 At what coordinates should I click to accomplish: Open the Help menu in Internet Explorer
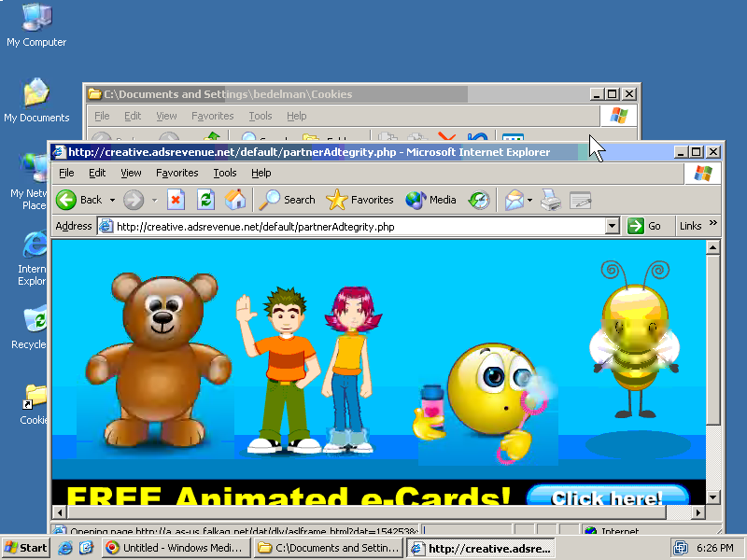point(261,173)
